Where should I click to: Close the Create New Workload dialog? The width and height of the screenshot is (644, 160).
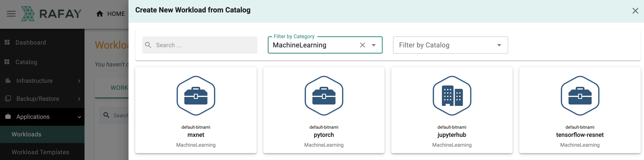click(635, 11)
